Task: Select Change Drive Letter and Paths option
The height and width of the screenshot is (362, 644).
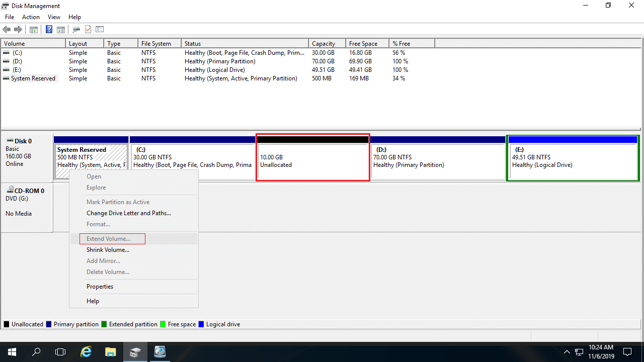Action: click(x=128, y=213)
